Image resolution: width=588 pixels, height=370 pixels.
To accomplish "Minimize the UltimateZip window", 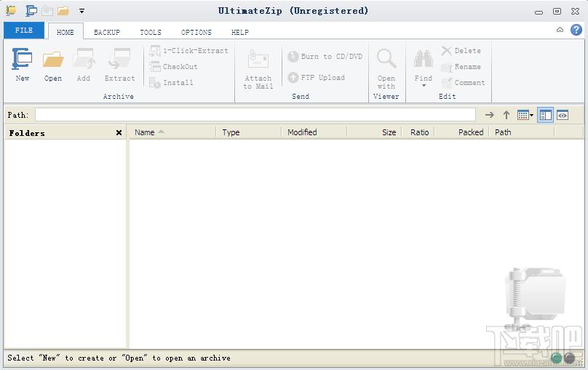I will pyautogui.click(x=539, y=12).
